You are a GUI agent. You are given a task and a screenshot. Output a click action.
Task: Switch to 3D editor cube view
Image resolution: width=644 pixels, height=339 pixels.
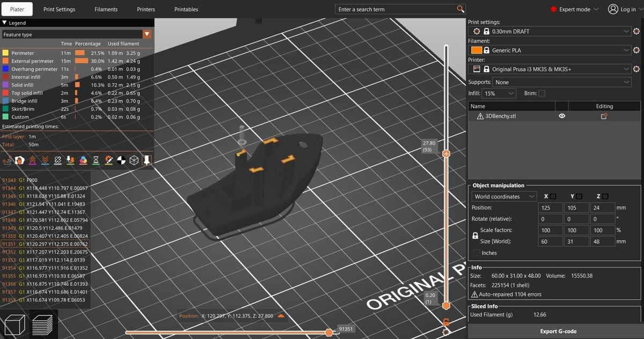(x=14, y=324)
